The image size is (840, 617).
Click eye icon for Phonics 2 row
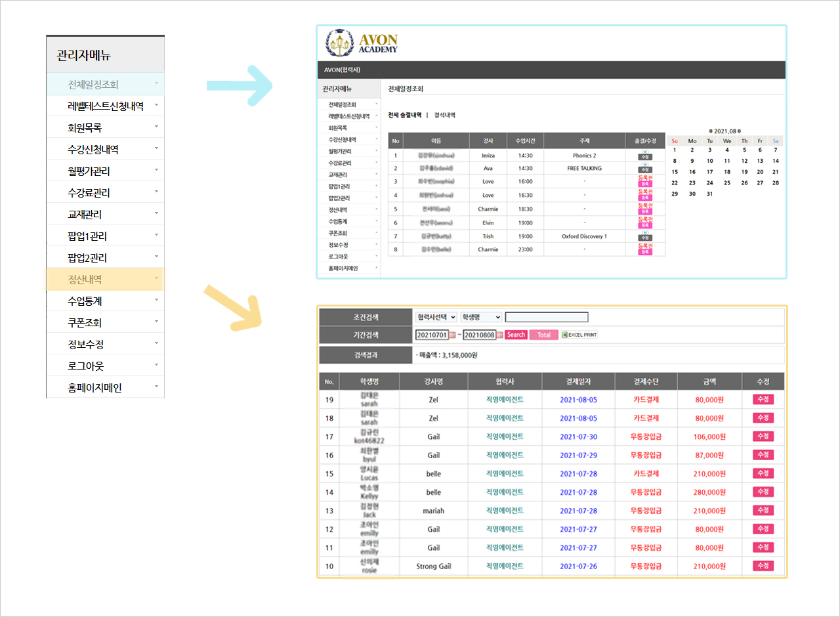pos(645,152)
